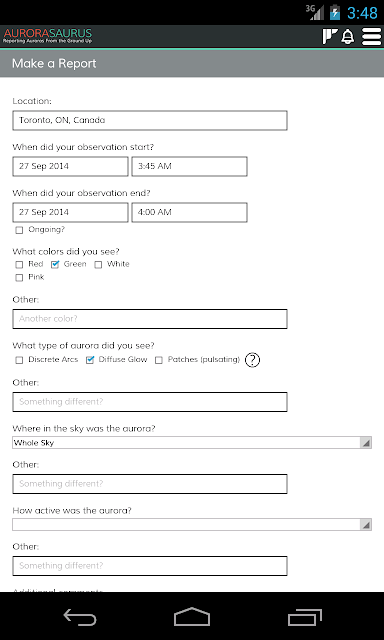Edit the Toronto, ON, Canada location field
Viewport: 384px width, 640px height.
(150, 120)
